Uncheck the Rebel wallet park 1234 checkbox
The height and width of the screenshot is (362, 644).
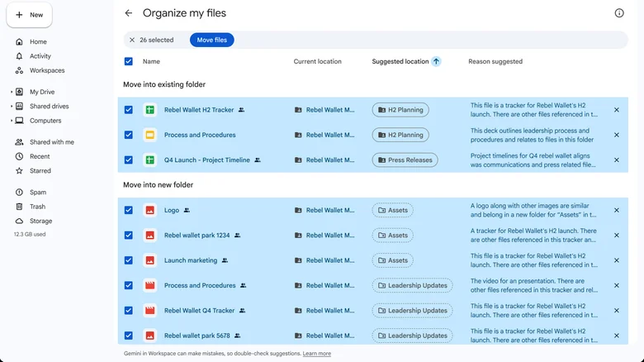pos(129,236)
